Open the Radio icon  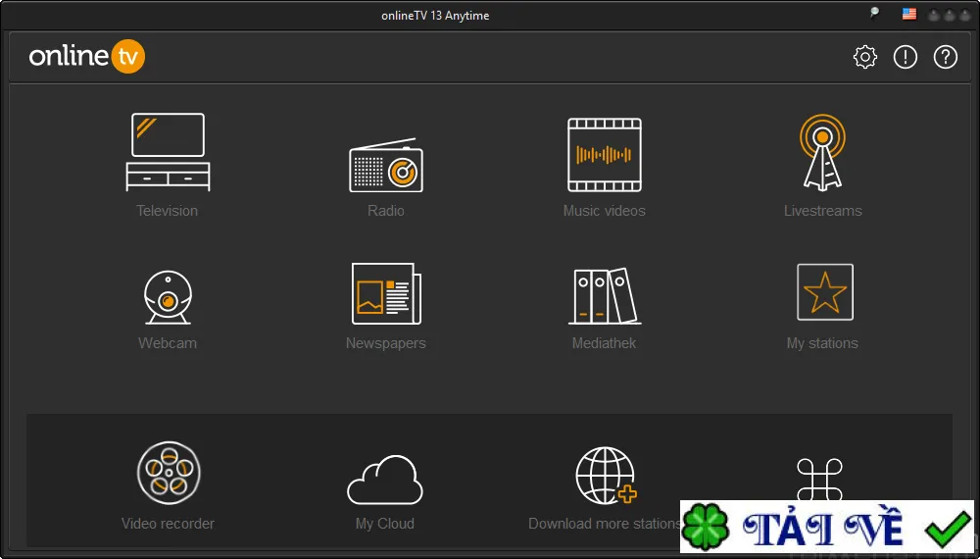point(385,165)
